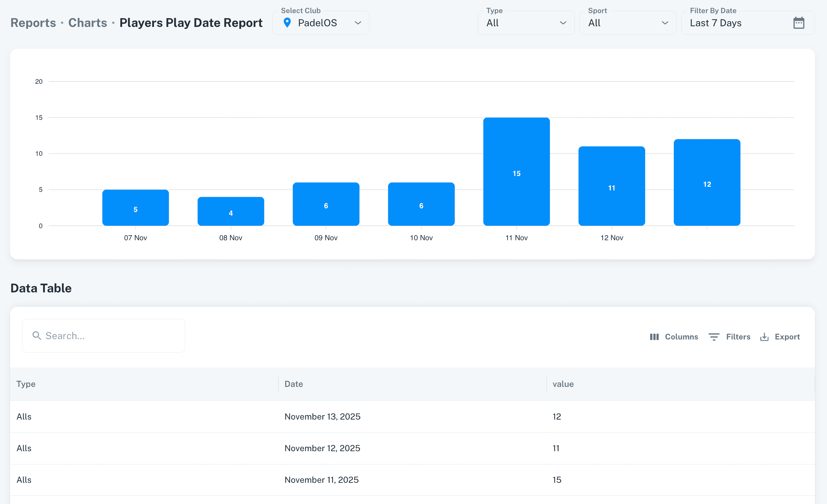Sort by the value column header
This screenshot has width=827, height=504.
tap(563, 384)
